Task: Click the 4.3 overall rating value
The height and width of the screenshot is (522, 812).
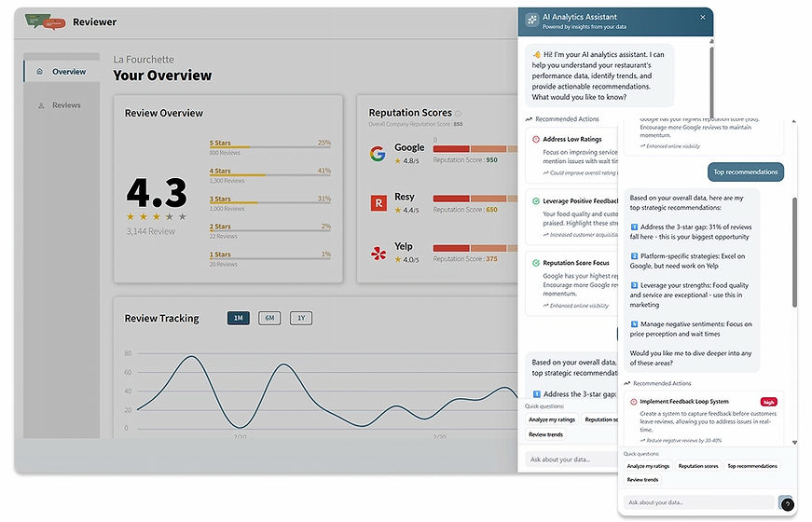Action: pos(157,193)
